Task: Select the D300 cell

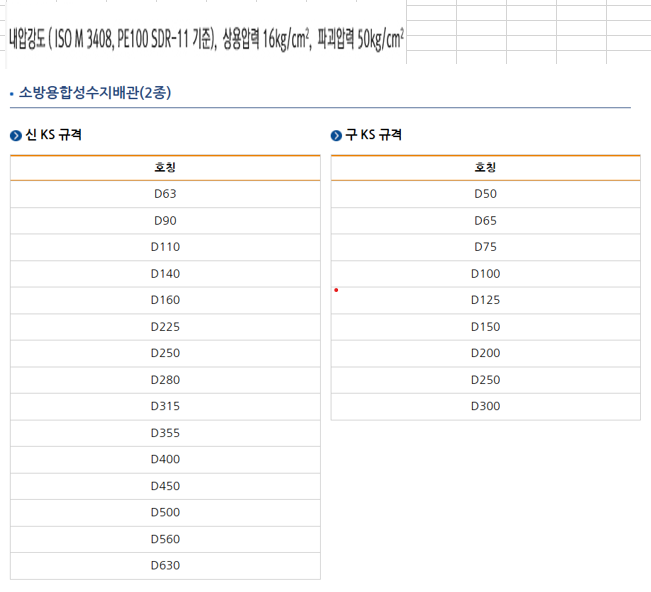Action: [x=485, y=406]
